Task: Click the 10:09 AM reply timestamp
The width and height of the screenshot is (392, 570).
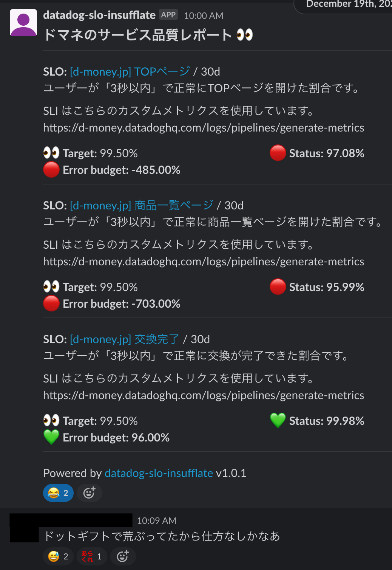Action: pyautogui.click(x=156, y=520)
